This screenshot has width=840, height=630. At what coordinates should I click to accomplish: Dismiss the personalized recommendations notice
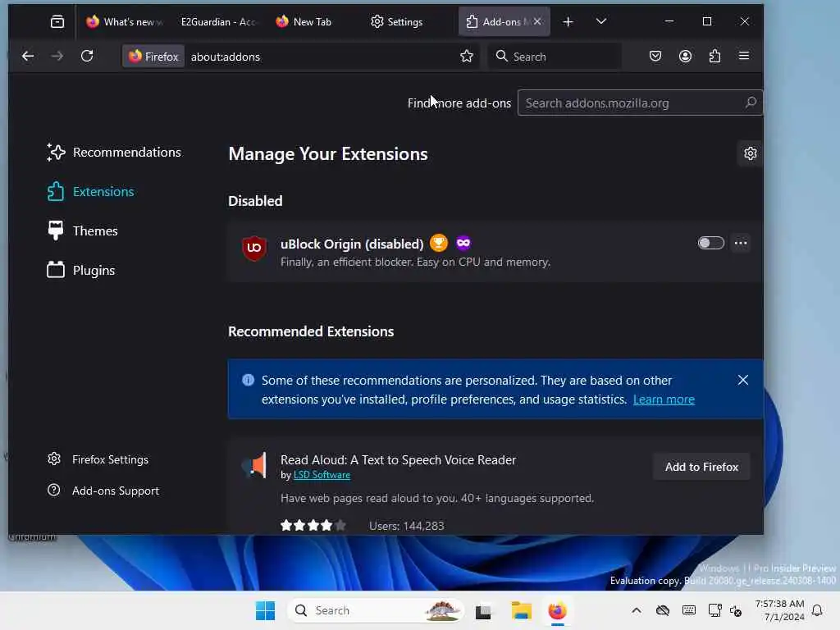pos(743,380)
